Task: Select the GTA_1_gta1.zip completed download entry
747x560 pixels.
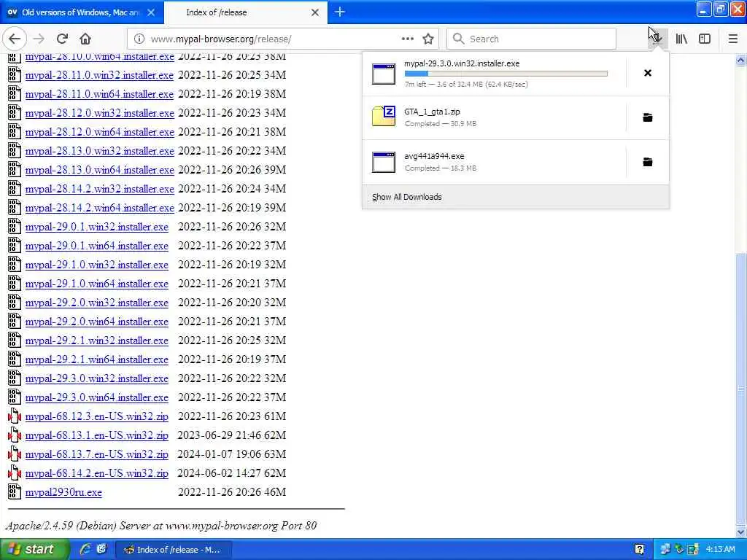Action: pos(495,117)
